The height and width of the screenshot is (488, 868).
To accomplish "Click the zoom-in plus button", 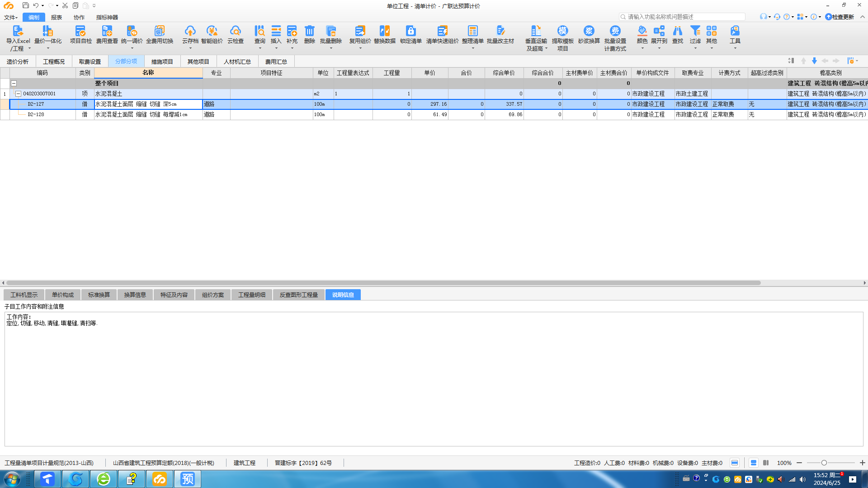I will [862, 463].
